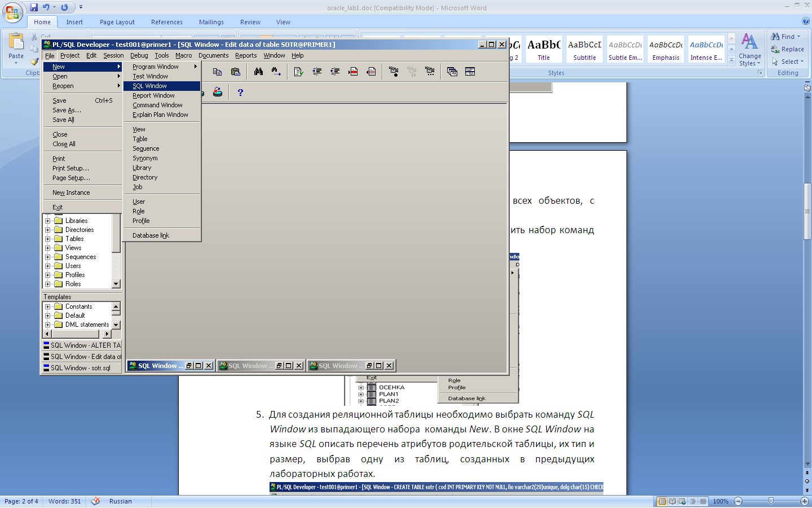Repeat action via Quick Access redo icon

[x=64, y=7]
